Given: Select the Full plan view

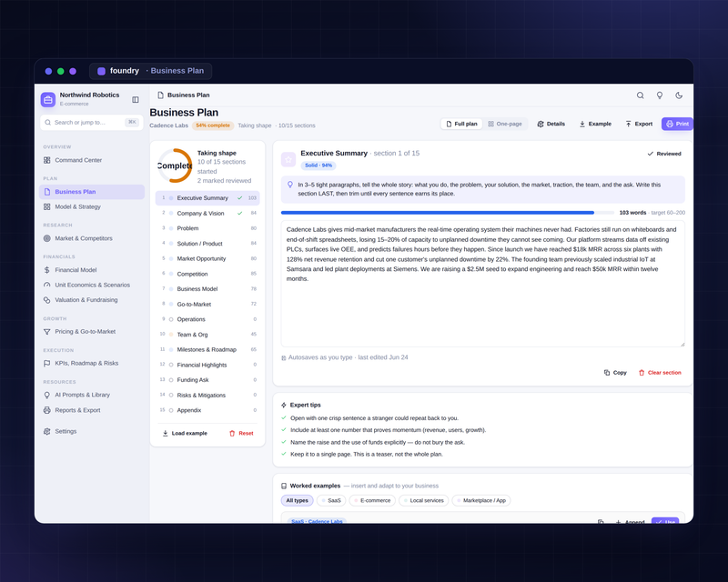Looking at the screenshot, I should tap(461, 124).
